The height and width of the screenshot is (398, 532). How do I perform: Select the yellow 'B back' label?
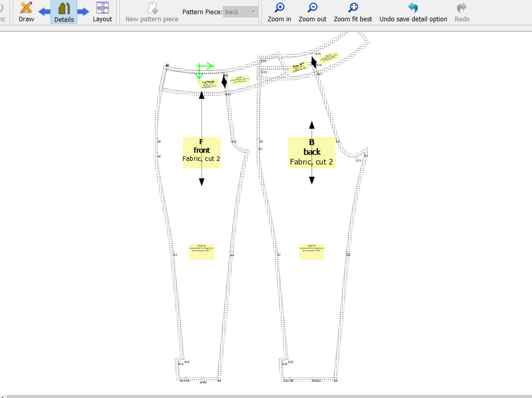pos(311,152)
